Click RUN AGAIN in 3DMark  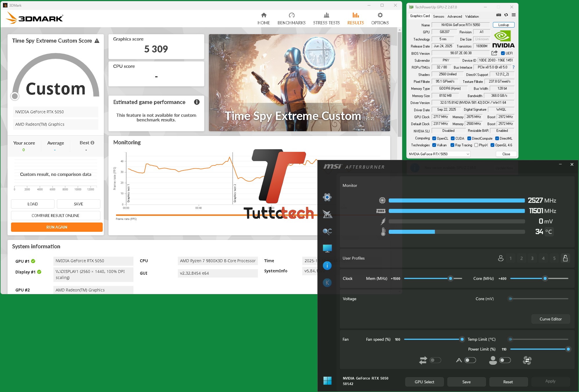[x=57, y=227]
